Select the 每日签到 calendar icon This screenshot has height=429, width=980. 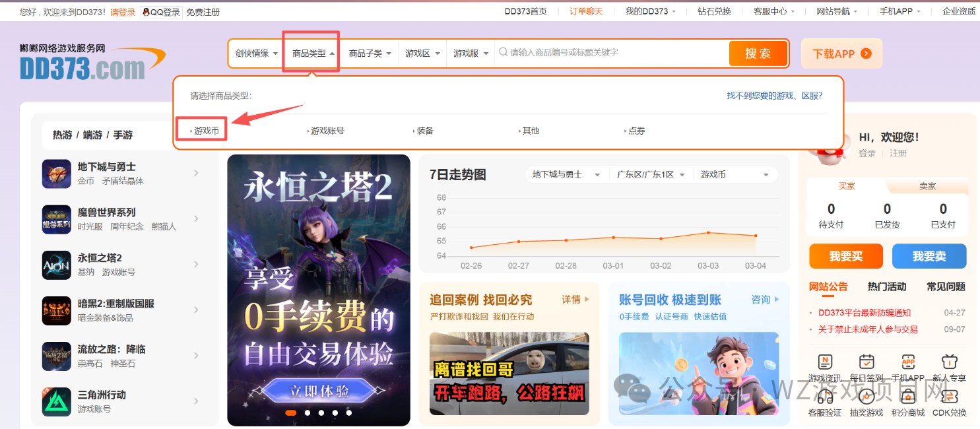pos(866,362)
